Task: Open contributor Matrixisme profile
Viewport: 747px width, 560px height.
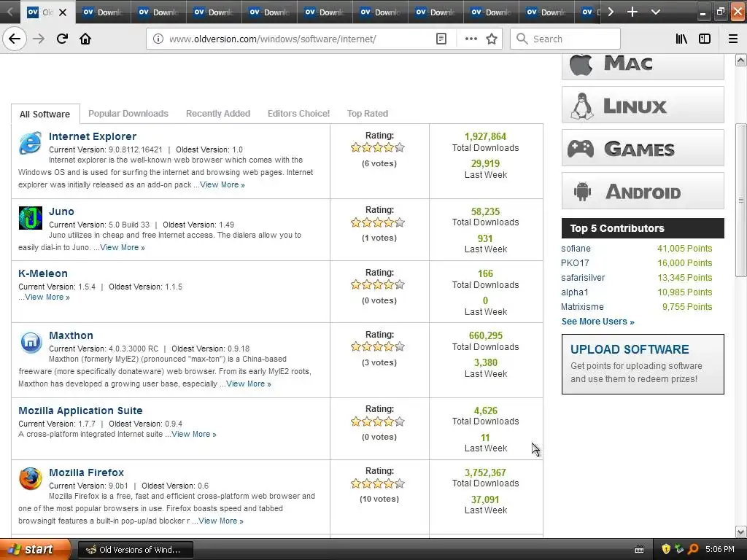Action: tap(582, 307)
